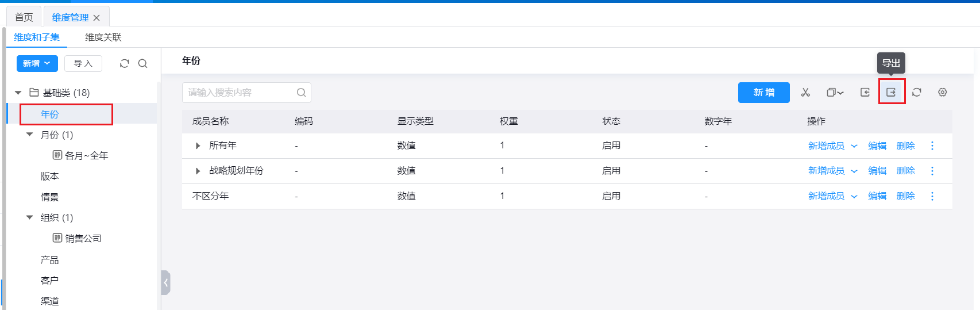This screenshot has width=980, height=310.
Task: Switch to the 维度关联 tab
Action: coord(103,37)
